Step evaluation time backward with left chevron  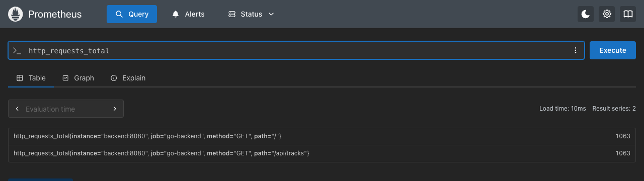click(17, 109)
